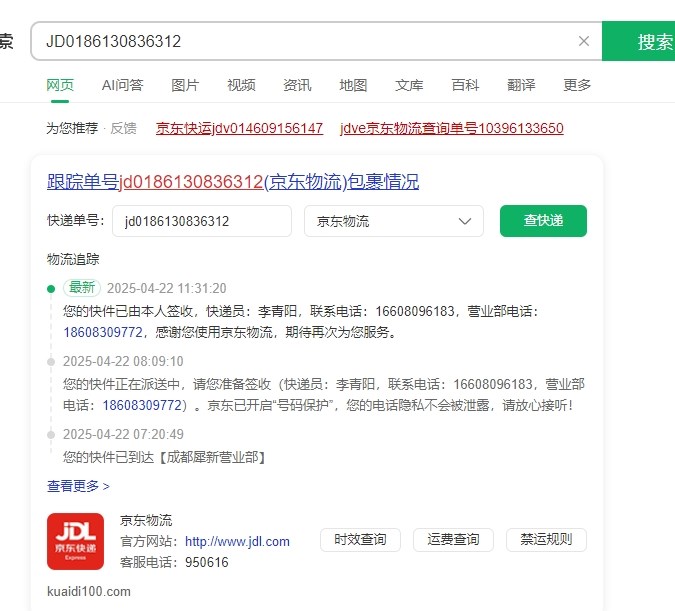675x611 pixels.
Task: Click the 京东物流 name beside the logo
Action: click(146, 520)
